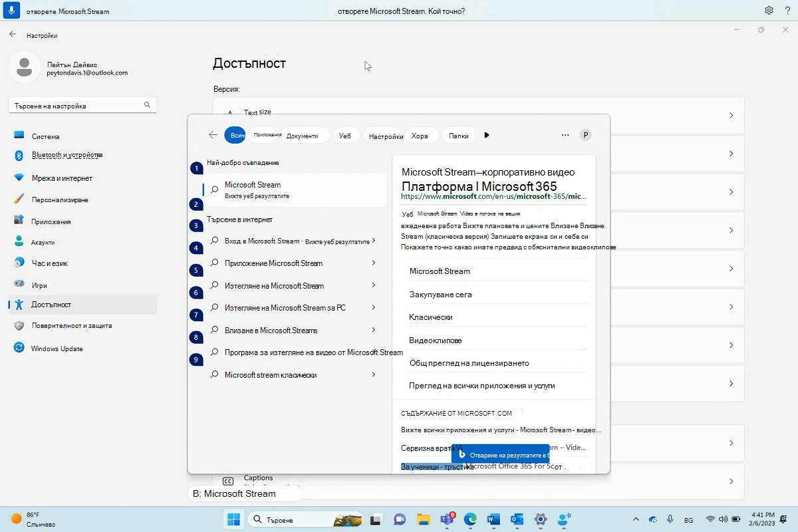Open Windows Update settings
798x532 pixels.
click(x=82, y=348)
